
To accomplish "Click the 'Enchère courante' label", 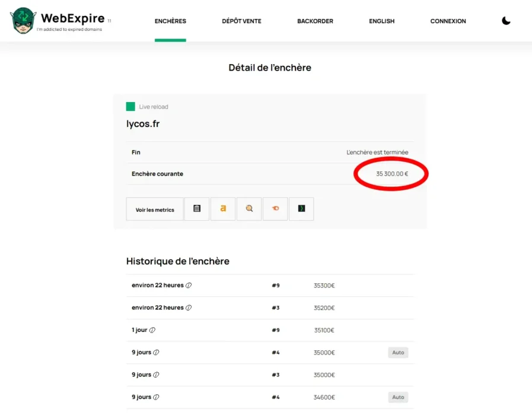I will (157, 174).
